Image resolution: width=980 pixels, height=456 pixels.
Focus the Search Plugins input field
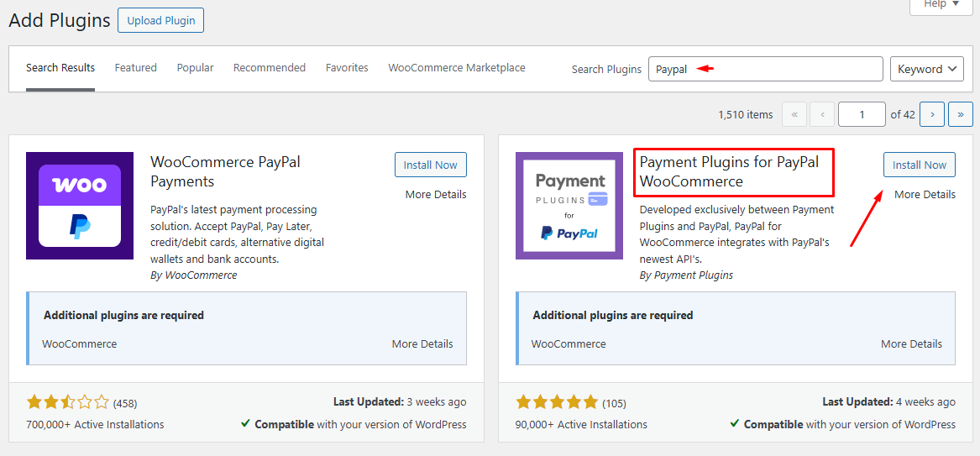pyautogui.click(x=766, y=69)
